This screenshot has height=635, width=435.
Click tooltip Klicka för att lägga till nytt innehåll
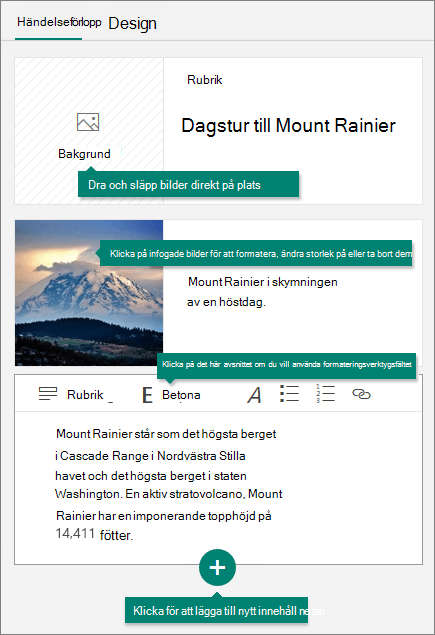[x=216, y=610]
